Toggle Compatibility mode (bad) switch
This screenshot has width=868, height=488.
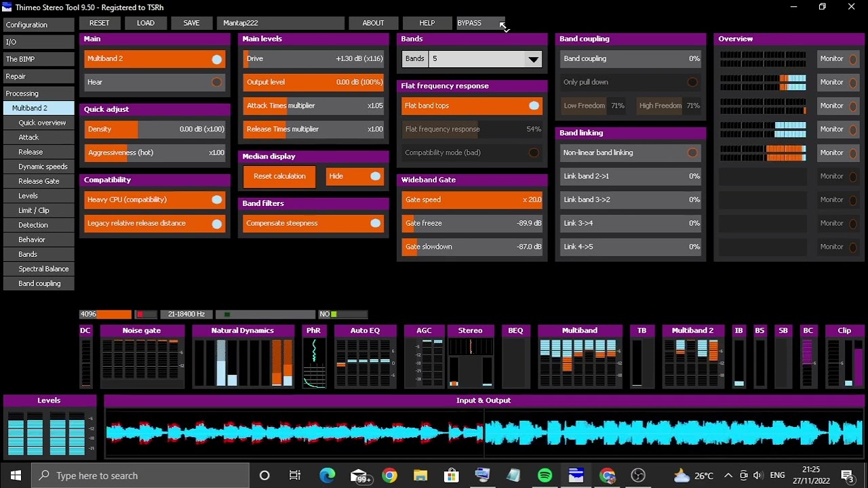534,152
